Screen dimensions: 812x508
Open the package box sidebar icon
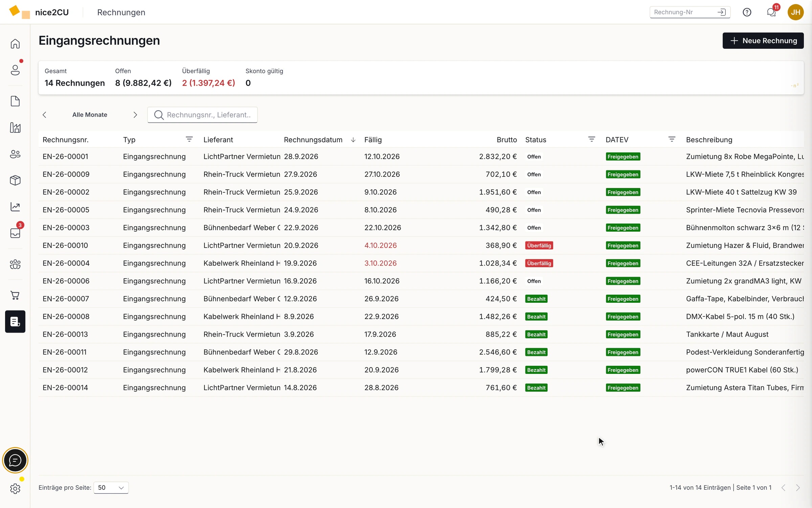click(15, 180)
